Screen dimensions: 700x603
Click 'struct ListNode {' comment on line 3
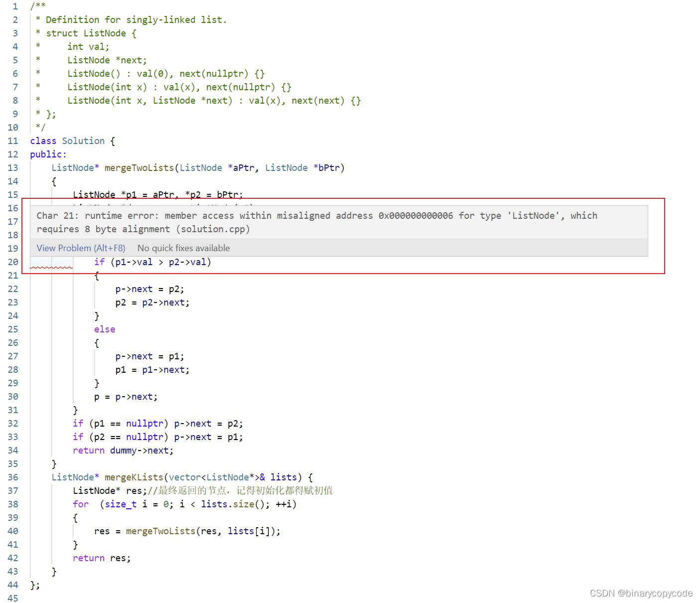point(91,33)
